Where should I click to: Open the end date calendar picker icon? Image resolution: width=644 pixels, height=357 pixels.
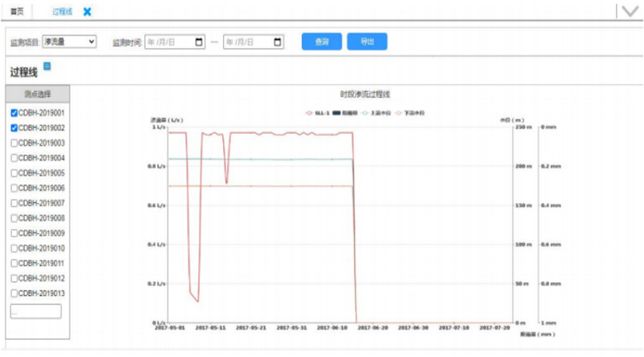278,42
